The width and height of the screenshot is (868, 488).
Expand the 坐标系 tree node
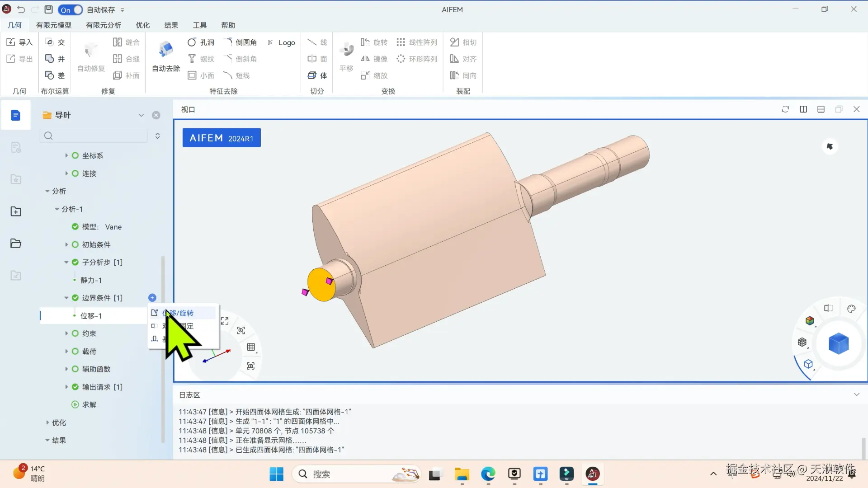(66, 155)
